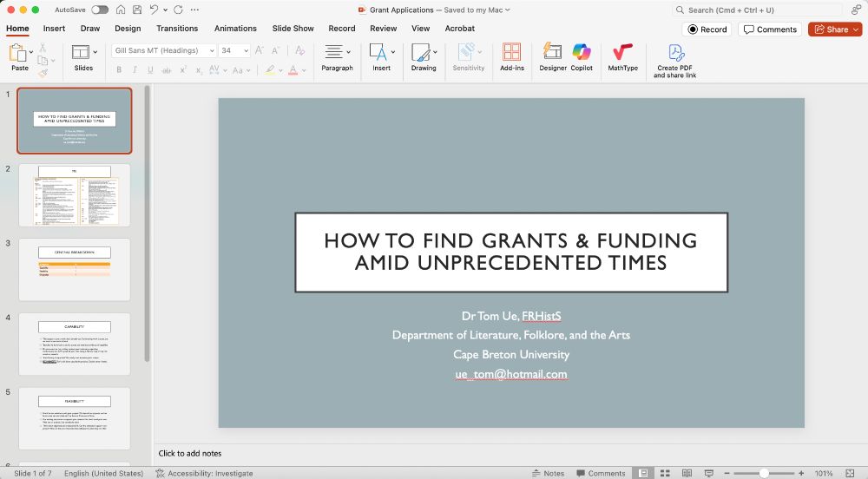Click Accessibility: Investigate in status bar
868x479 pixels.
(x=205, y=473)
